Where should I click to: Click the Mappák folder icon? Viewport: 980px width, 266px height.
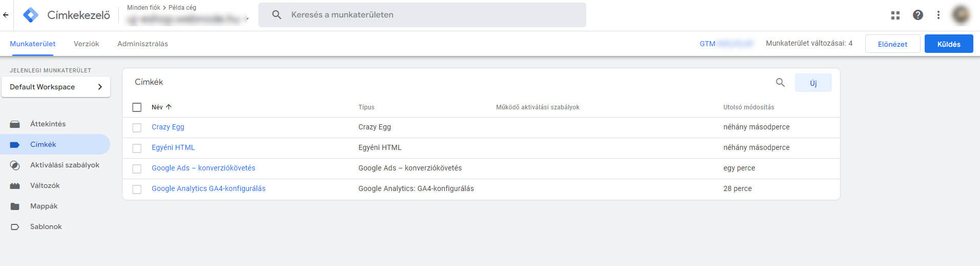click(15, 206)
